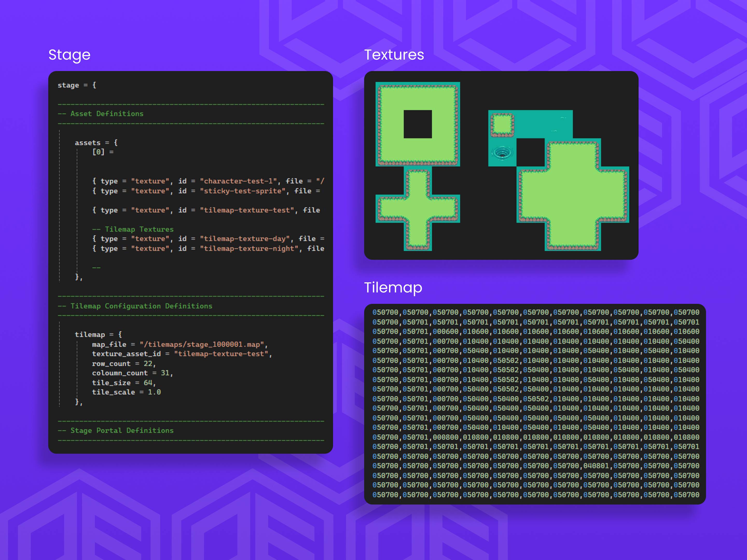The width and height of the screenshot is (747, 560).
Task: Select the "tilemap-texture-night" texture line
Action: pyautogui.click(x=208, y=248)
